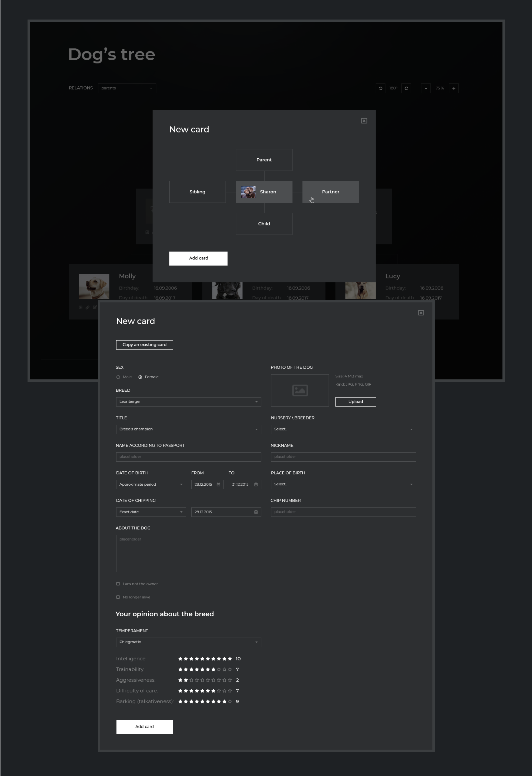
Task: Select the Parent relation option
Action: [x=264, y=159]
